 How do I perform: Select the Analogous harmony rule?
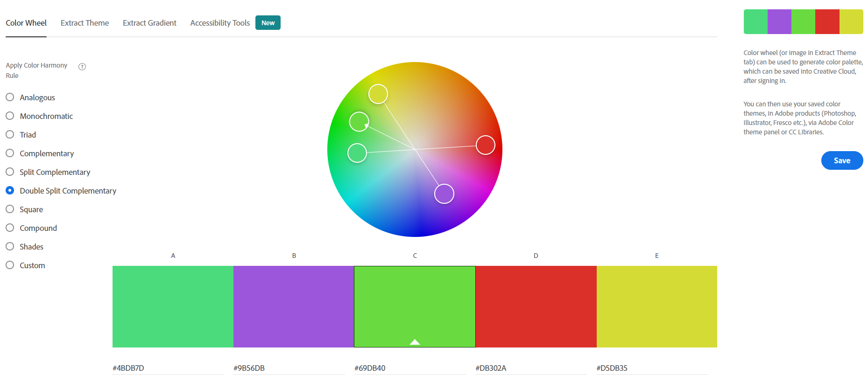[10, 97]
